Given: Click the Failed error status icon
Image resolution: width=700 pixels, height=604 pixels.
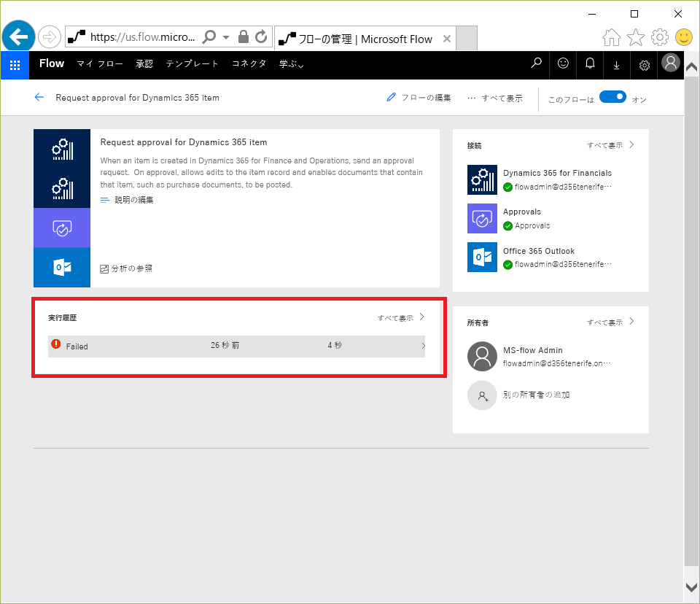Looking at the screenshot, I should click(56, 344).
